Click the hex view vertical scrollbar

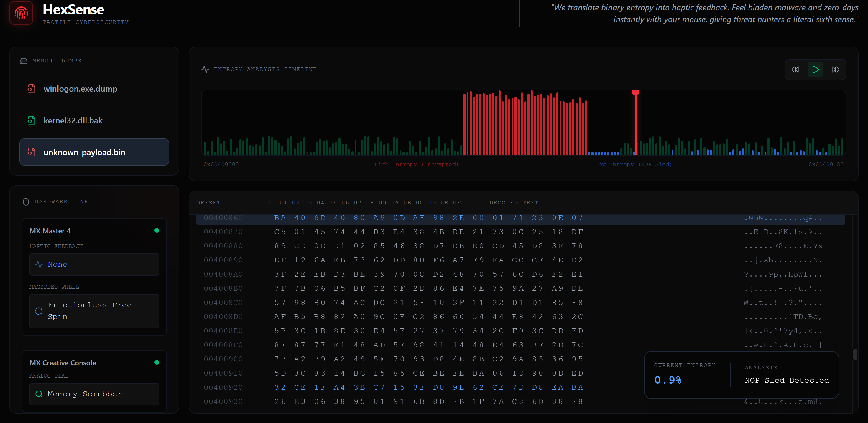click(x=854, y=354)
